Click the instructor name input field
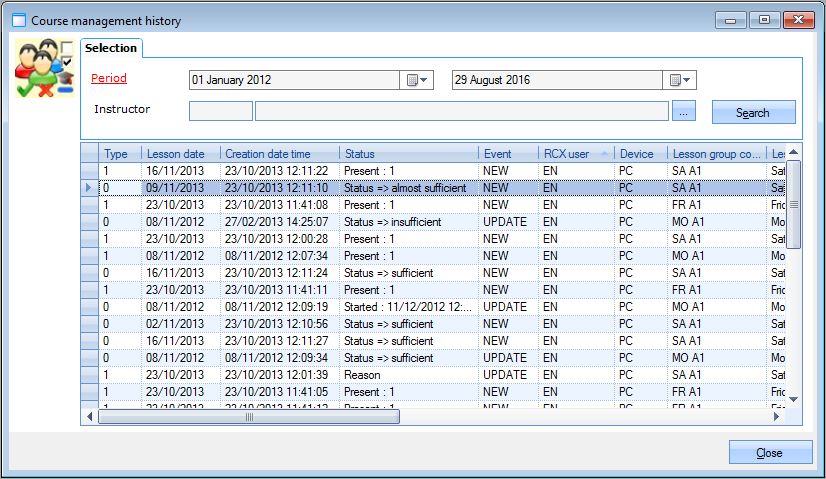826x479 pixels. 461,111
